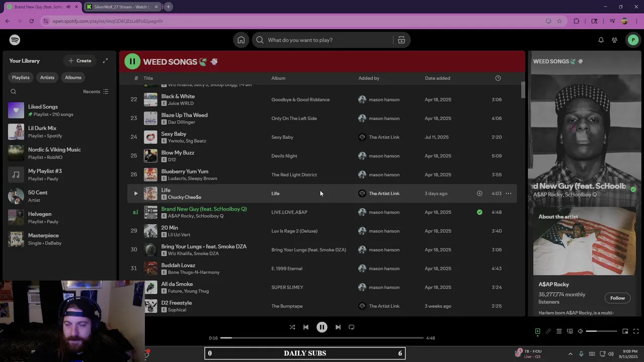
Task: Search in Your Library with the magnifier icon
Action: 14,92
